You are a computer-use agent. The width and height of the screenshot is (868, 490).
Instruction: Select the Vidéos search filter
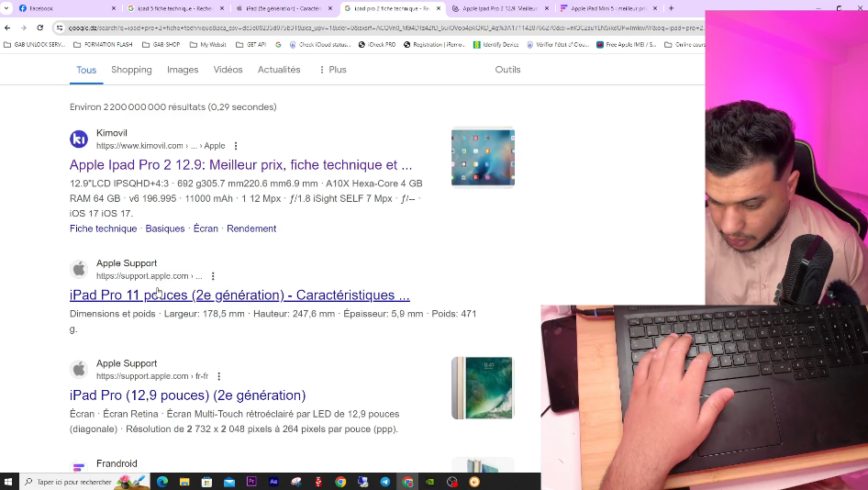coord(228,70)
